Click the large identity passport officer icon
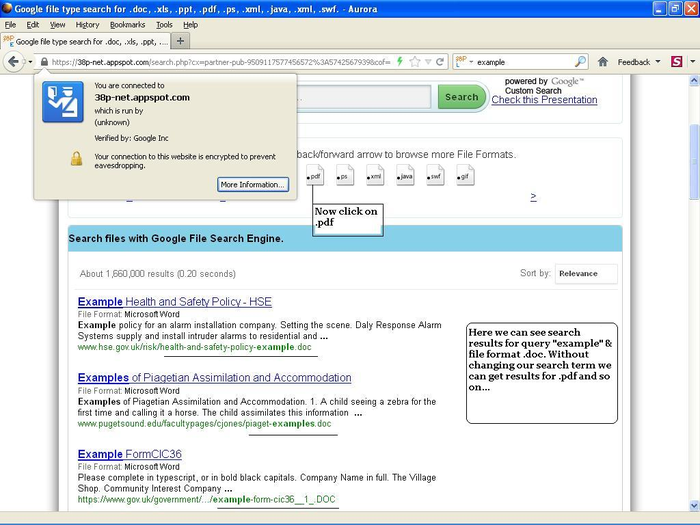 (62, 102)
